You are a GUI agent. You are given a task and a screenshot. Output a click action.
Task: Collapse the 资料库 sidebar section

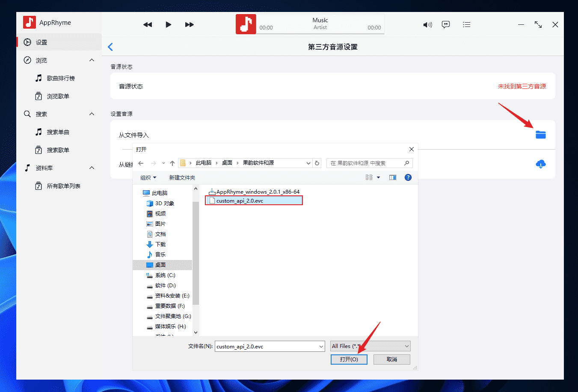pyautogui.click(x=92, y=168)
